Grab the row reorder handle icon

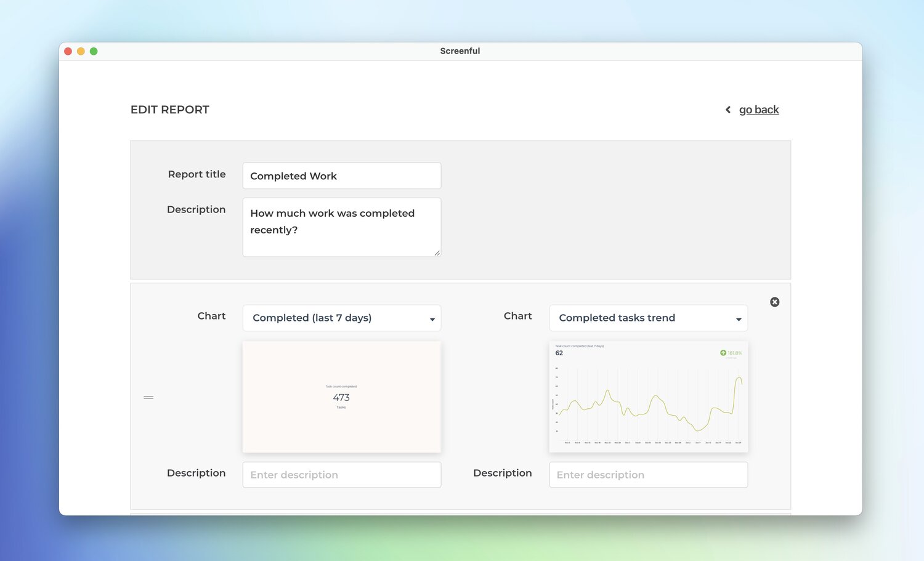pos(148,397)
